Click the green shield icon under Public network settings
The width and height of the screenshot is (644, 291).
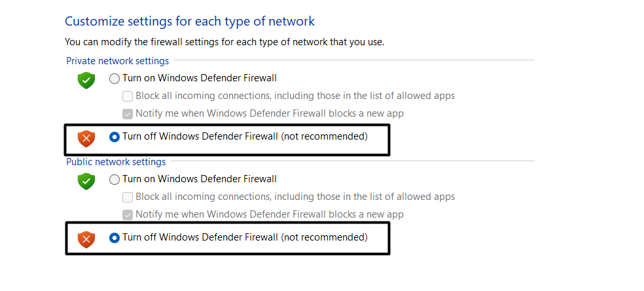[86, 181]
